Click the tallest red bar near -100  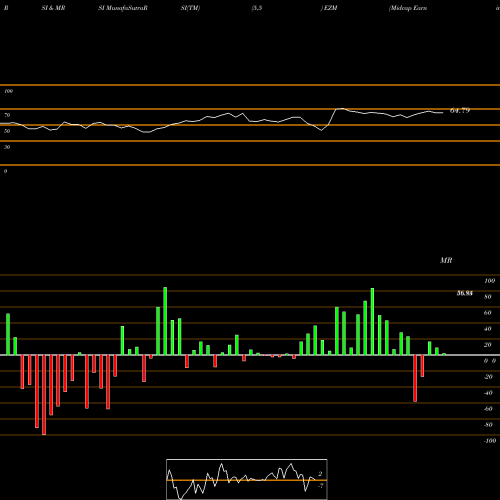point(44,395)
